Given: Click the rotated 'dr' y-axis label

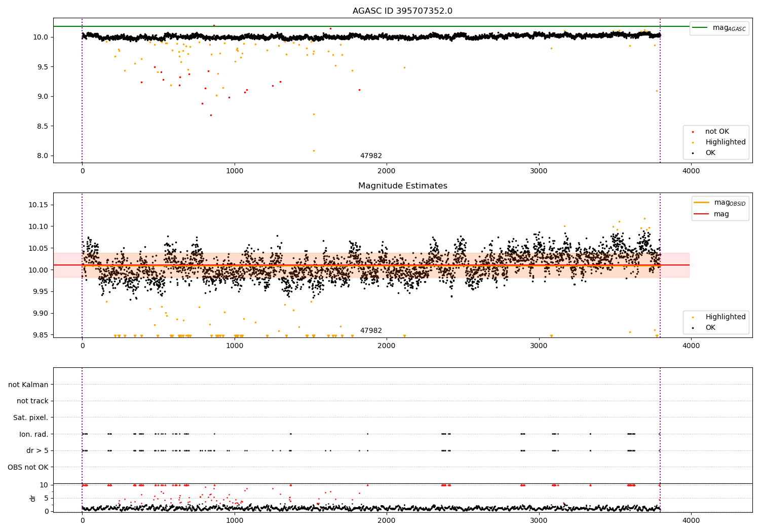Looking at the screenshot, I should coord(33,499).
